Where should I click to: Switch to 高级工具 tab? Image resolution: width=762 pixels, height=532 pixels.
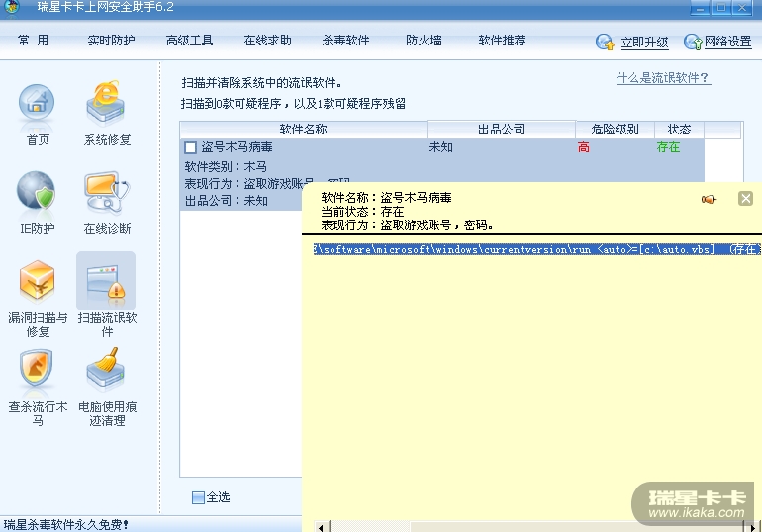pyautogui.click(x=190, y=40)
